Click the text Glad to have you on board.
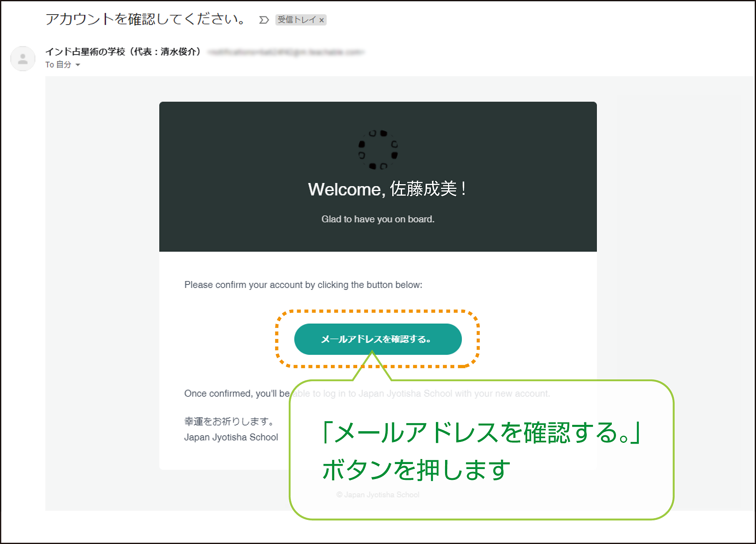The image size is (756, 544). (x=378, y=219)
